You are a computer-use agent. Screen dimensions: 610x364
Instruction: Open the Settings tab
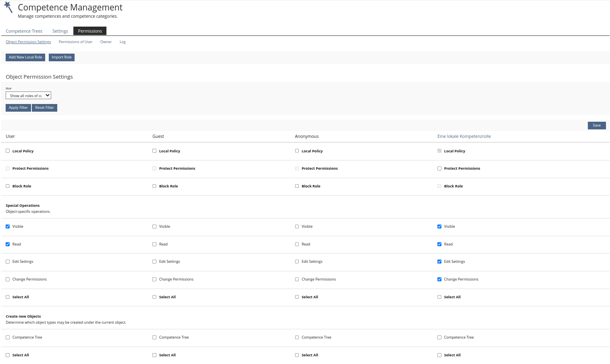(60, 31)
